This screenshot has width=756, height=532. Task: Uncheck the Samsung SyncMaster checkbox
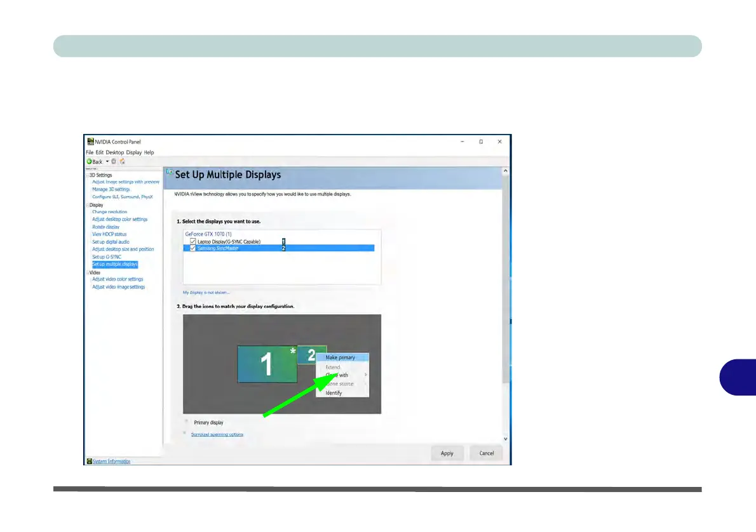click(193, 248)
